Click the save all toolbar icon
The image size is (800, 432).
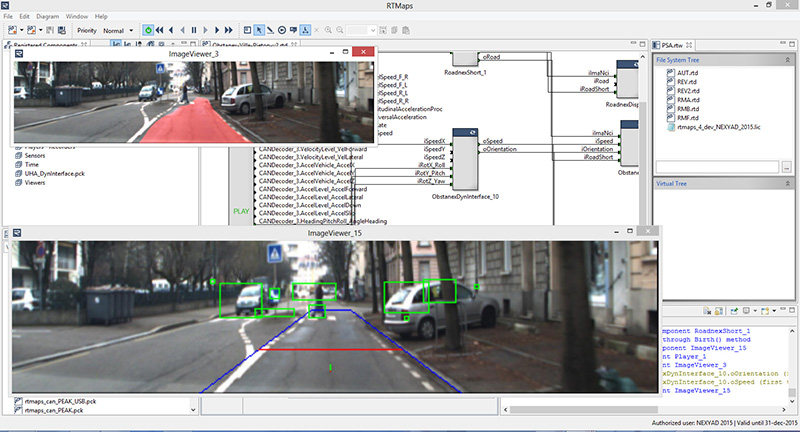tap(62, 31)
